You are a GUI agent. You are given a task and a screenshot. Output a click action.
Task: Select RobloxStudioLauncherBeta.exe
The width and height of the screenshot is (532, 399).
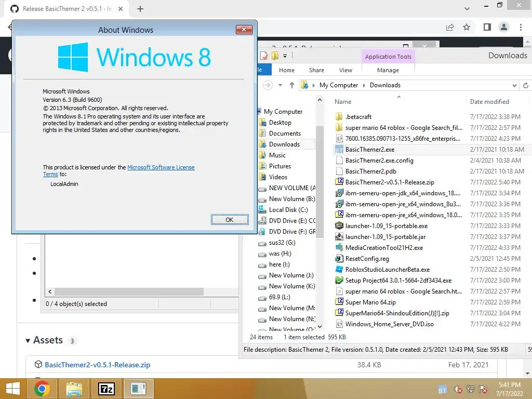pyautogui.click(x=388, y=270)
